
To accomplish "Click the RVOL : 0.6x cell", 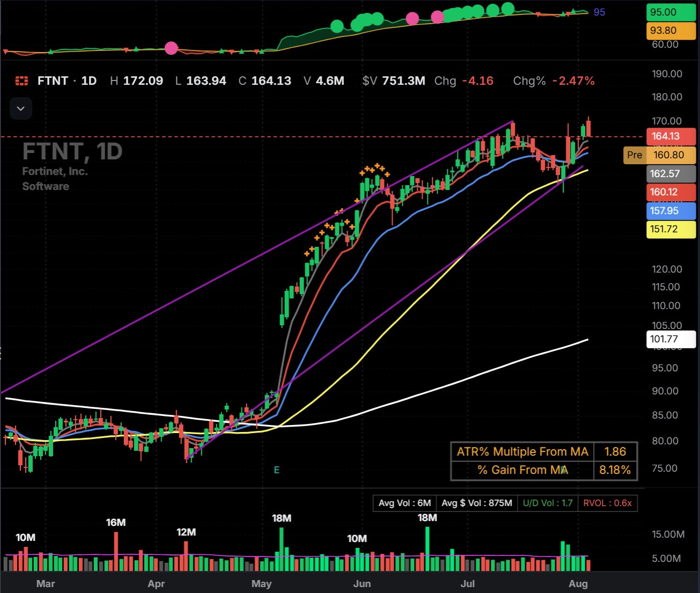I will [x=608, y=503].
